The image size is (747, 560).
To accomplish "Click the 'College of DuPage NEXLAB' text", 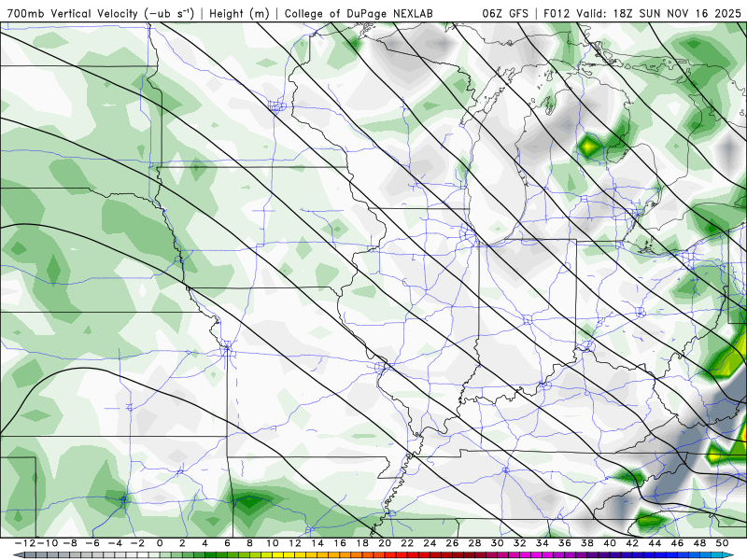I will (x=359, y=14).
